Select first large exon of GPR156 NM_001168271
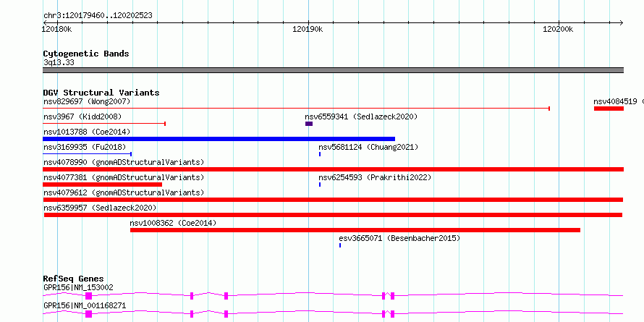Viewport: 644px width, 322px height. pyautogui.click(x=89, y=314)
